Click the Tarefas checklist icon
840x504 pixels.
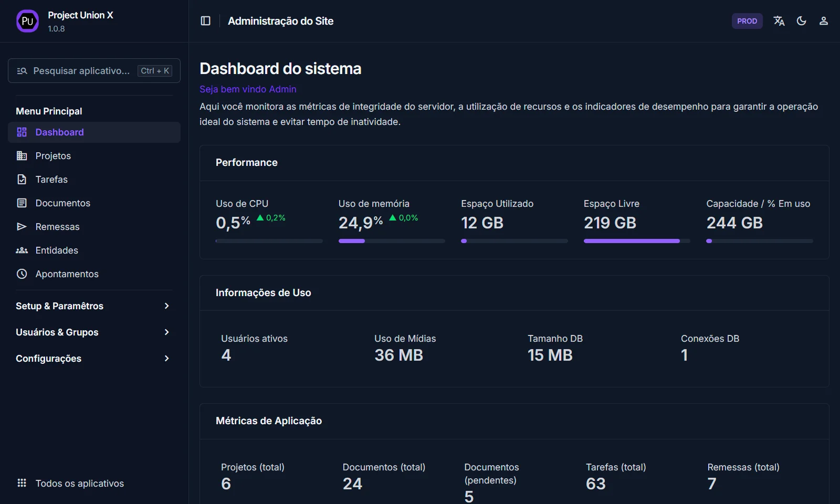(x=22, y=180)
